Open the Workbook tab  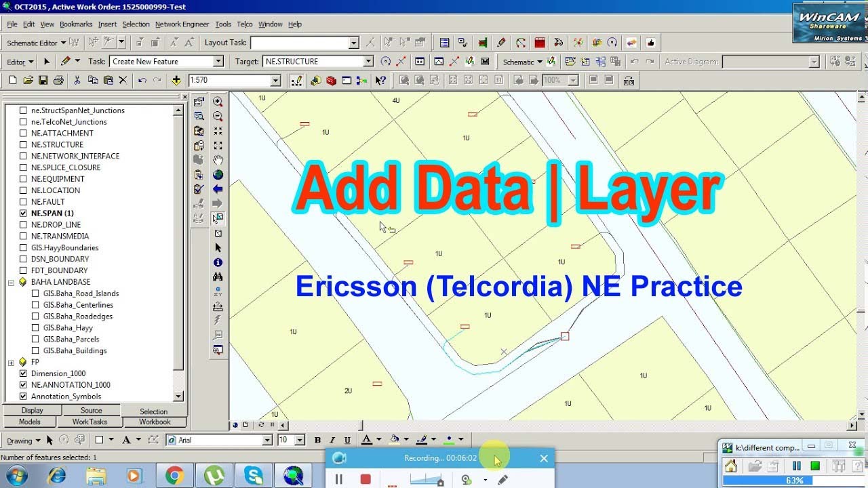[155, 422]
